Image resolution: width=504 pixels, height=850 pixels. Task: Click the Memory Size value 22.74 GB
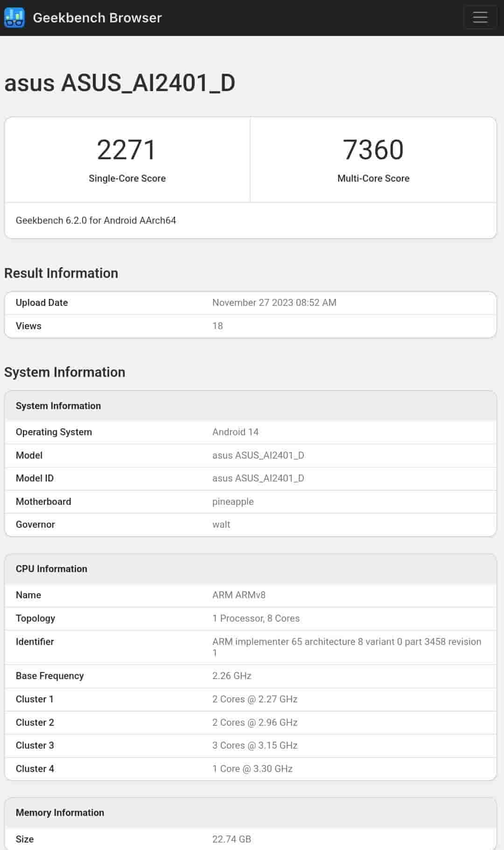(x=231, y=839)
